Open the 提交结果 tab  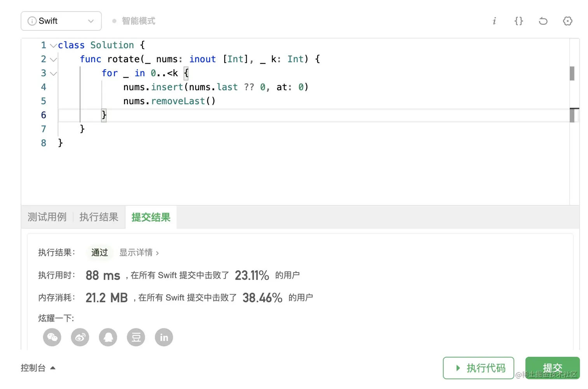point(151,217)
